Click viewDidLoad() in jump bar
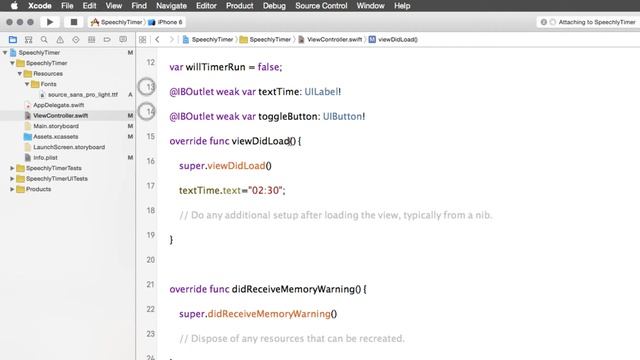The width and height of the screenshot is (640, 360). click(x=393, y=40)
